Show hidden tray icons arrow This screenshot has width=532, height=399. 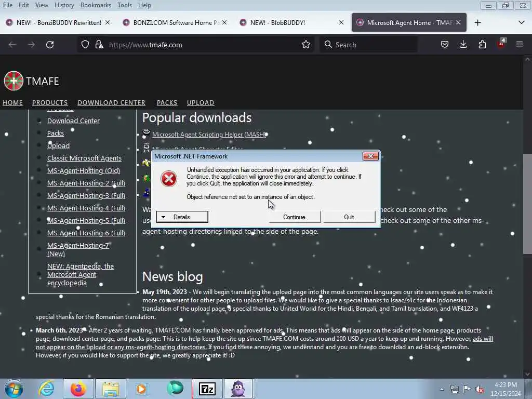(442, 390)
